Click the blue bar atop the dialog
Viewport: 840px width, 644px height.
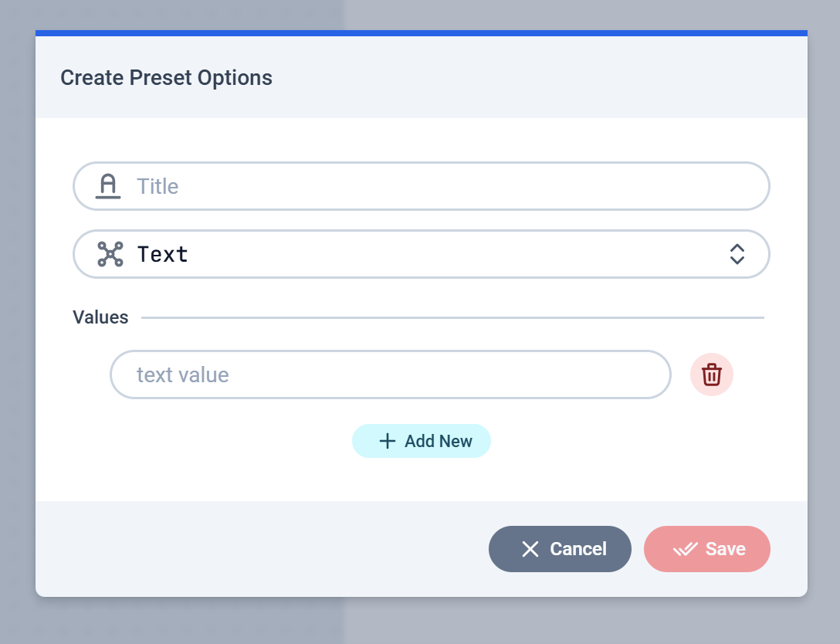pyautogui.click(x=421, y=33)
